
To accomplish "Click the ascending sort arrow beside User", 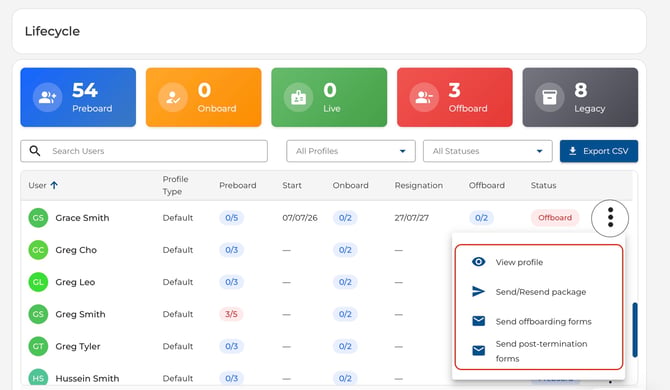I will [x=54, y=185].
